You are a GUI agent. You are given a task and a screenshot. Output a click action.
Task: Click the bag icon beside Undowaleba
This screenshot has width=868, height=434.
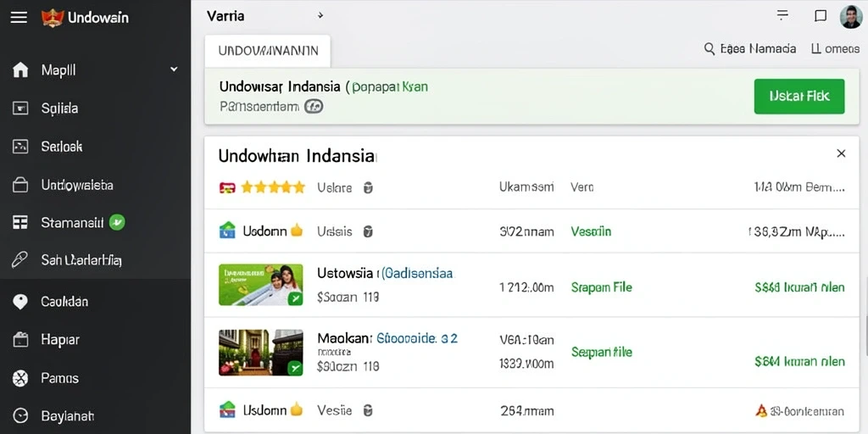click(20, 185)
